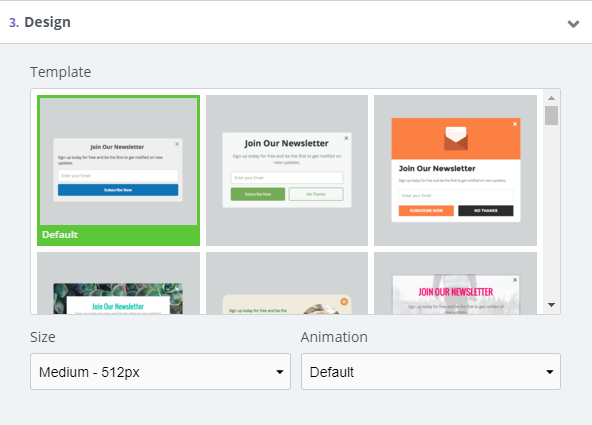Pick the orange envelope newsletter template
The image size is (592, 425).
pyautogui.click(x=455, y=170)
